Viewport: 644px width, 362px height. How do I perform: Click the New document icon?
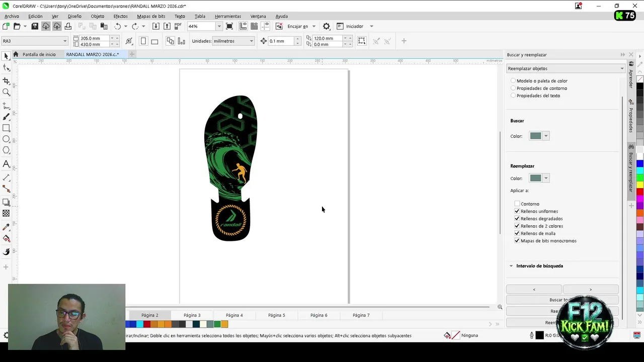click(6, 26)
